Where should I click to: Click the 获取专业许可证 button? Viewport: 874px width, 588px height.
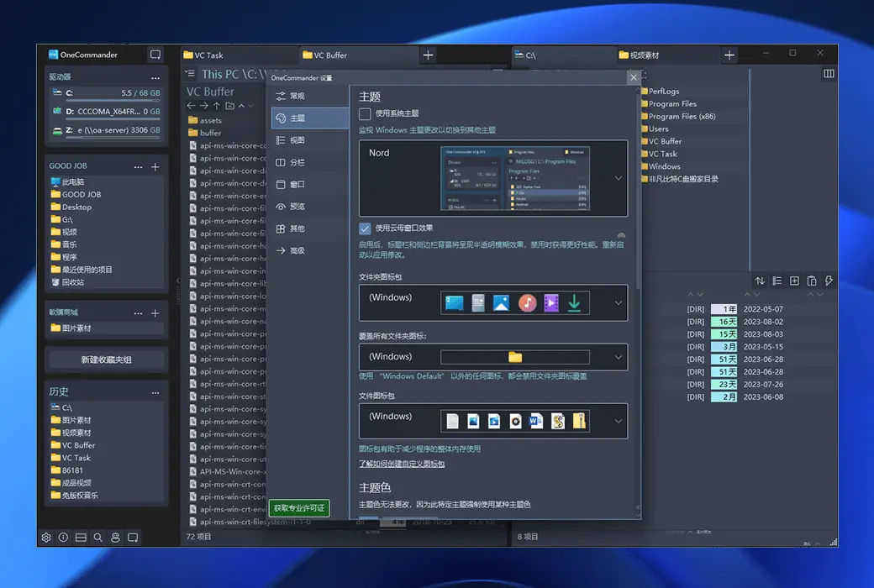(299, 508)
